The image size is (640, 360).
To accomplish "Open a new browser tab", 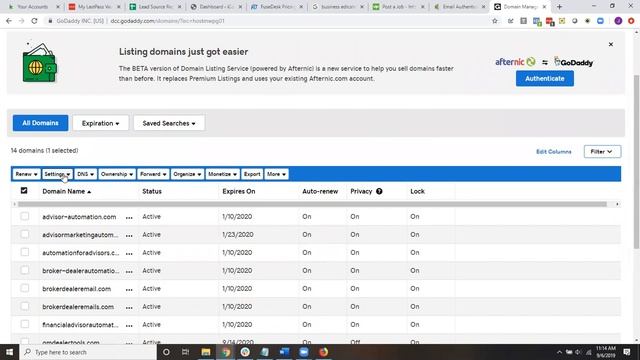I will [x=559, y=7].
